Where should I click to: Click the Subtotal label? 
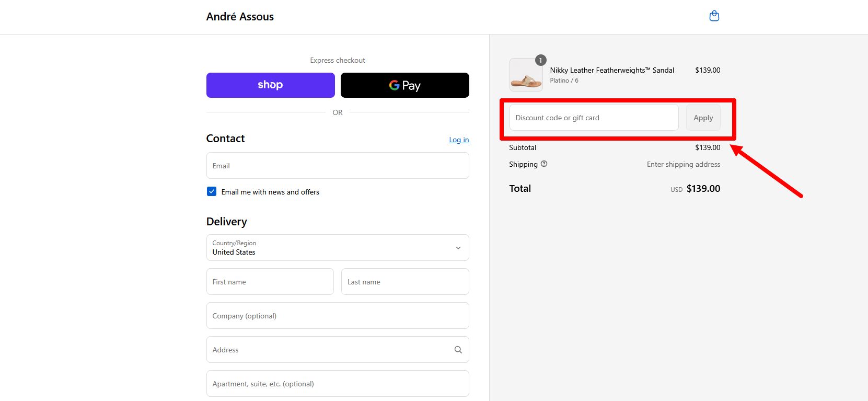[523, 147]
